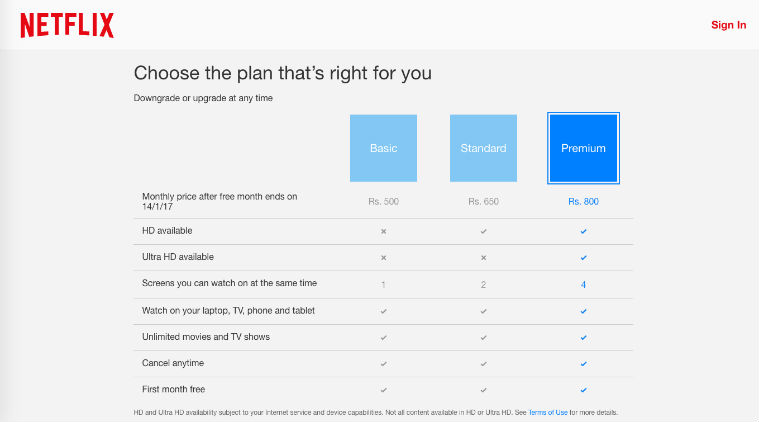Click the Premium screens count 4
This screenshot has width=759, height=422.
[x=583, y=285]
